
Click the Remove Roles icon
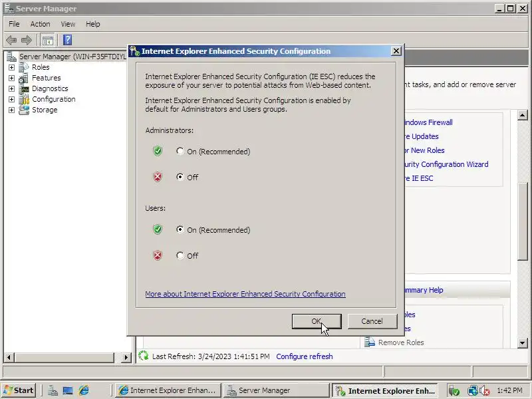coord(370,342)
